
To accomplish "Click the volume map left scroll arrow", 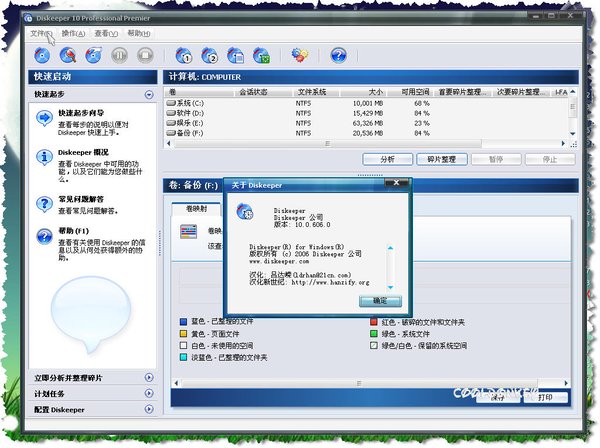I will coord(176,383).
